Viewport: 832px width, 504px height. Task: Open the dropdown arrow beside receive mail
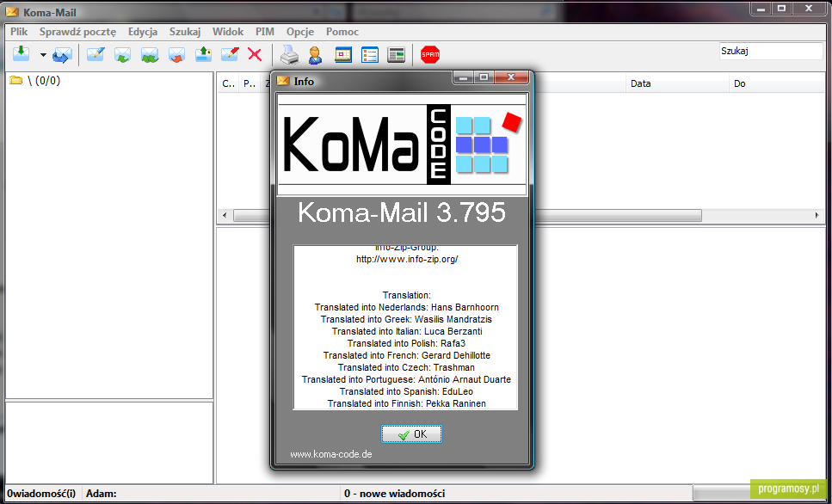(x=43, y=55)
